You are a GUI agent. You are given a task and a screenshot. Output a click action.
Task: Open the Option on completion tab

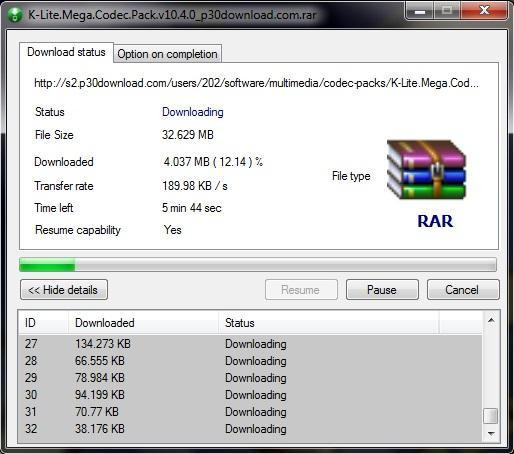coord(167,54)
